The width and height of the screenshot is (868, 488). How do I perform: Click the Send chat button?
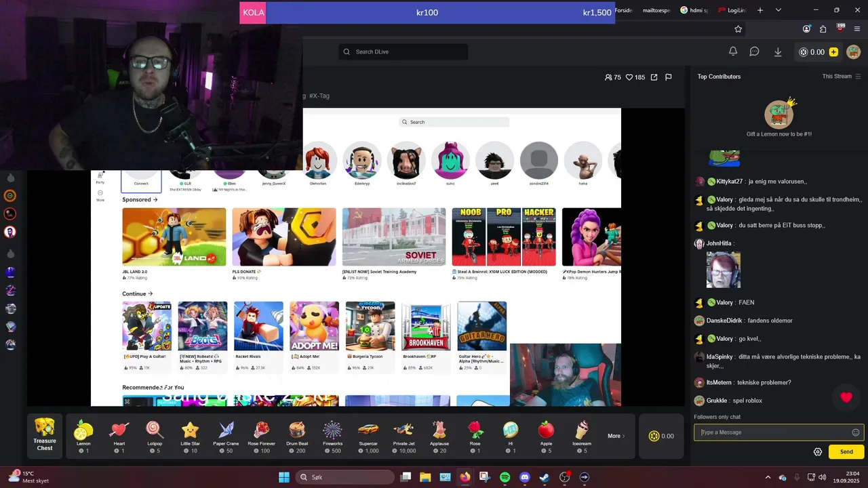pyautogui.click(x=846, y=452)
